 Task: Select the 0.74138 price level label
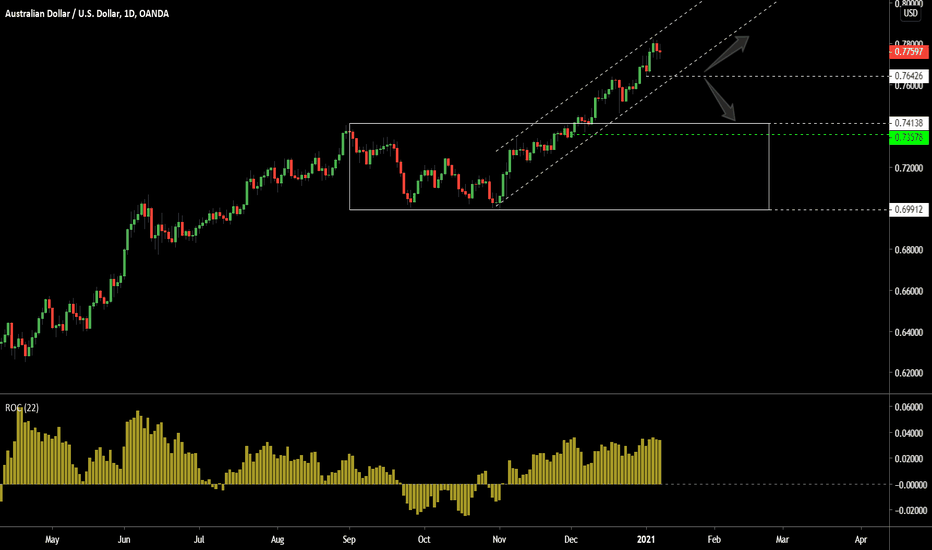click(x=909, y=123)
